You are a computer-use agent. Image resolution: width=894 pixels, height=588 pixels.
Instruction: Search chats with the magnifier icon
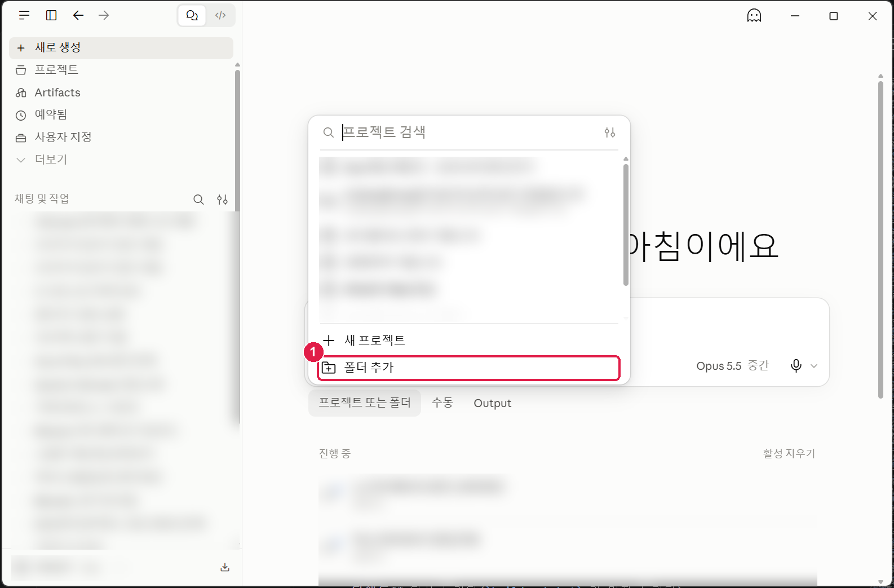pos(198,199)
